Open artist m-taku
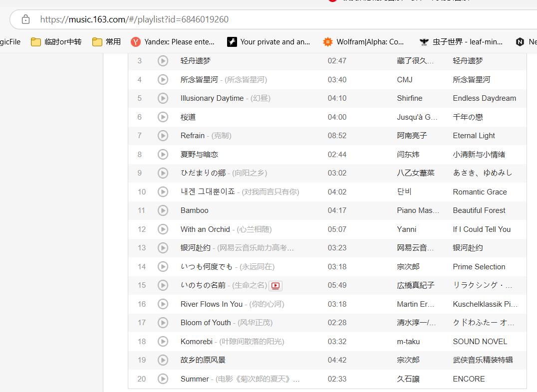 pyautogui.click(x=408, y=341)
